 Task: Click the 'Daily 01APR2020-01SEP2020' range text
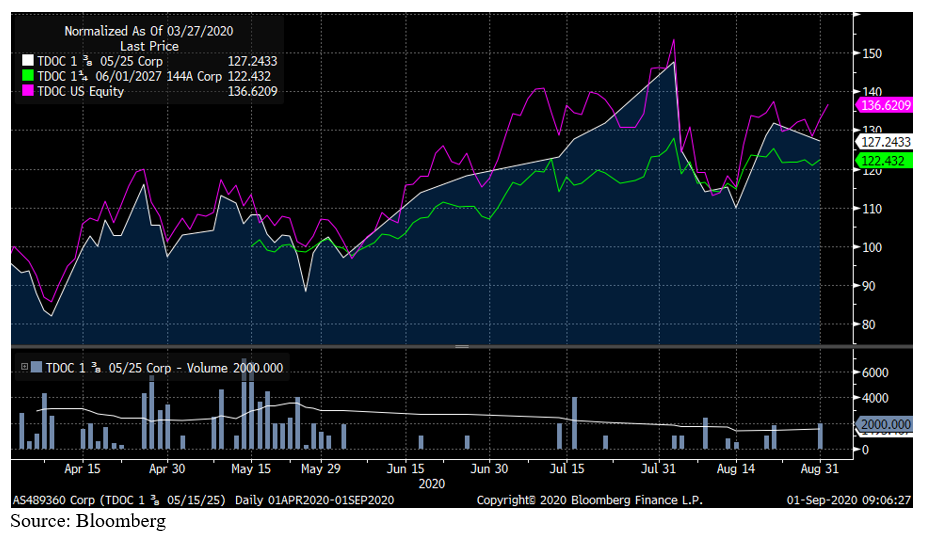315,500
